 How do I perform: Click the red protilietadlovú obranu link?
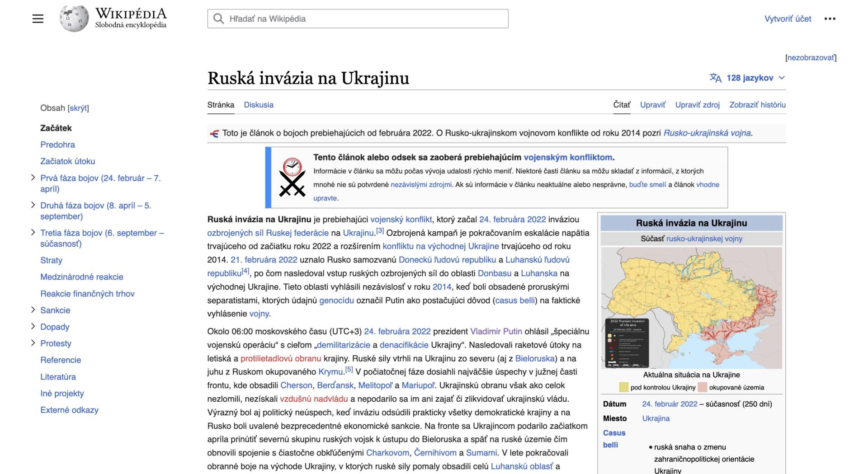pyautogui.click(x=281, y=359)
